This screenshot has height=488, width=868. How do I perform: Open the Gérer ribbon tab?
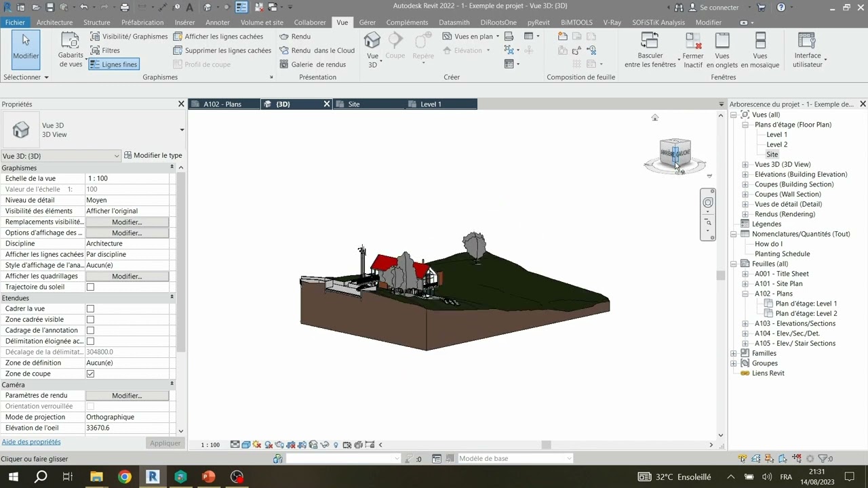click(367, 22)
